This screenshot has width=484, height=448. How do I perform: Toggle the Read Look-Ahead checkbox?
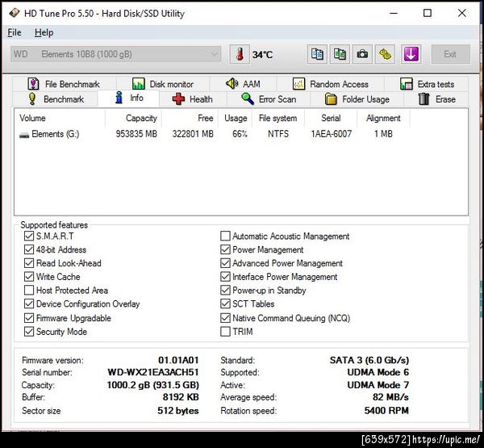pos(29,263)
